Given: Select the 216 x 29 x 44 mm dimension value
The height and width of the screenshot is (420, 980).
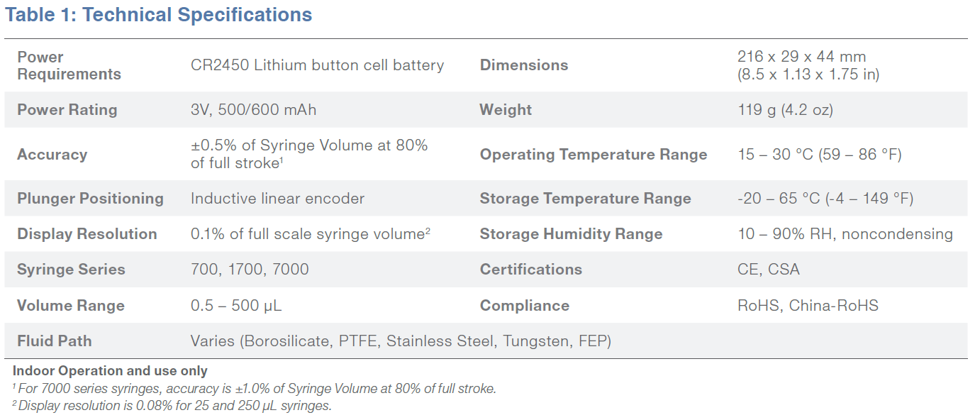Looking at the screenshot, I should [x=802, y=57].
